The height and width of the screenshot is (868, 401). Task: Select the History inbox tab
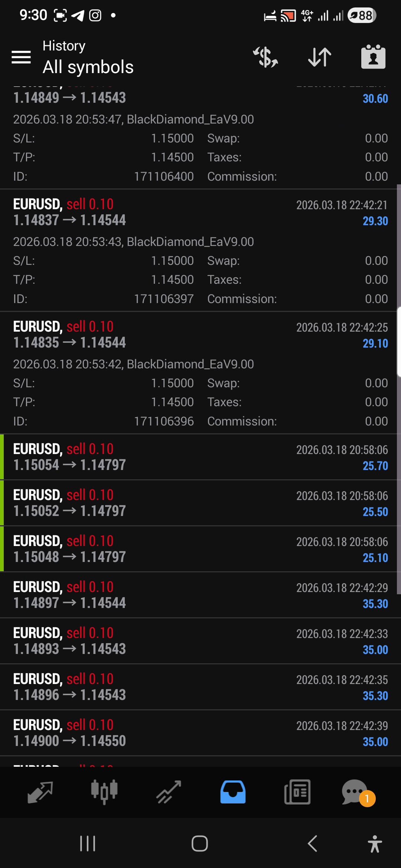click(233, 792)
